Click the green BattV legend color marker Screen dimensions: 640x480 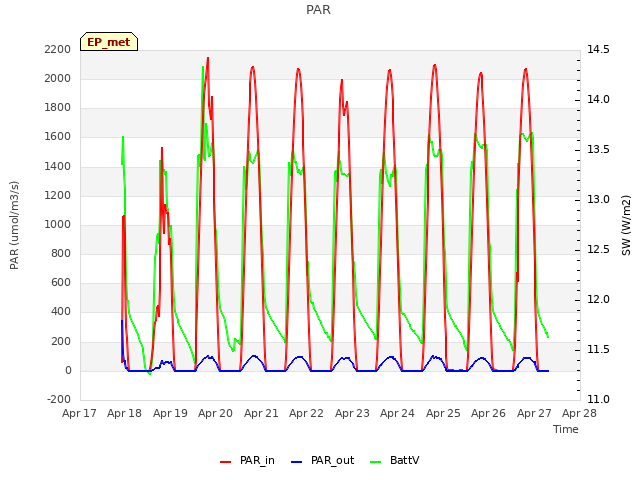click(376, 462)
